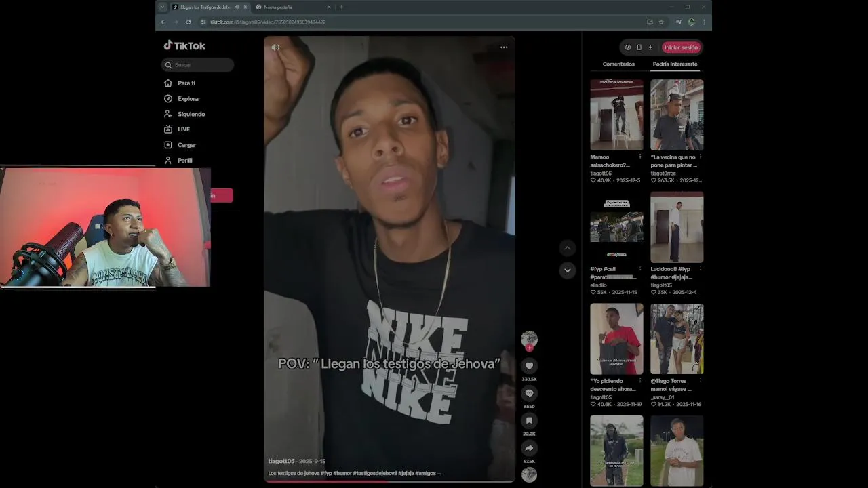Open options for Mamoo salsachokero video
This screenshot has width=868, height=488.
pos(639,157)
